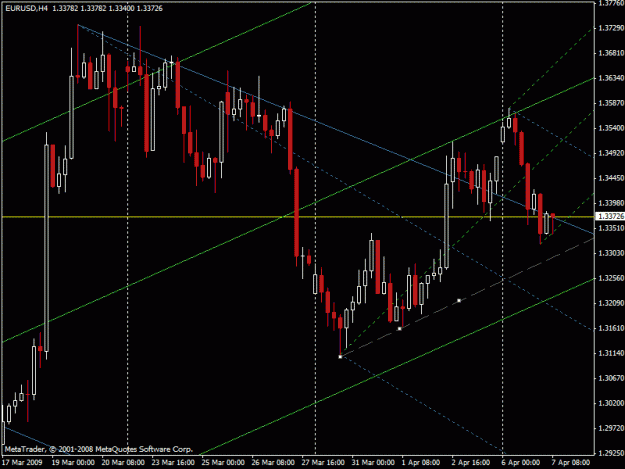Click the 1.29720 price level label
The height and width of the screenshot is (469, 625).
pyautogui.click(x=611, y=428)
